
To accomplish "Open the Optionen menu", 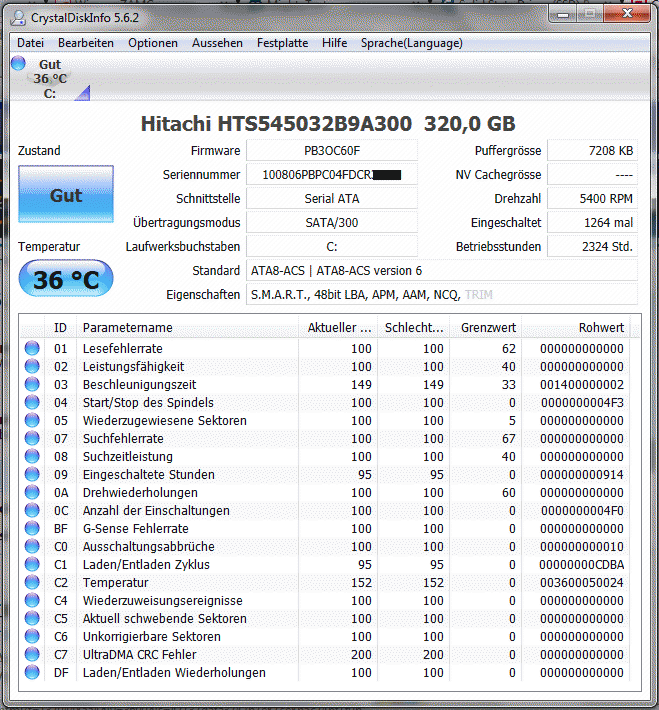I will 153,43.
